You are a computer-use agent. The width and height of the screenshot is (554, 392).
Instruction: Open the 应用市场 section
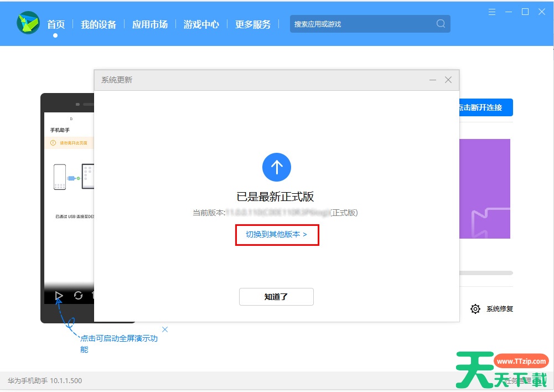pyautogui.click(x=150, y=24)
